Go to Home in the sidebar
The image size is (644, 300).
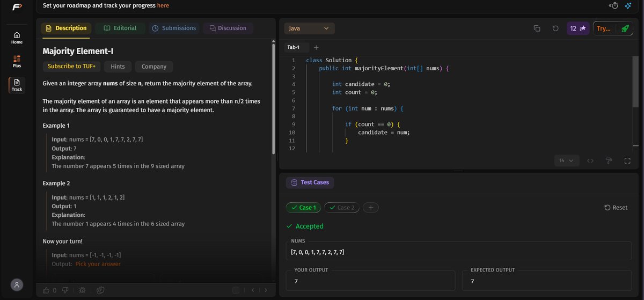pyautogui.click(x=17, y=38)
